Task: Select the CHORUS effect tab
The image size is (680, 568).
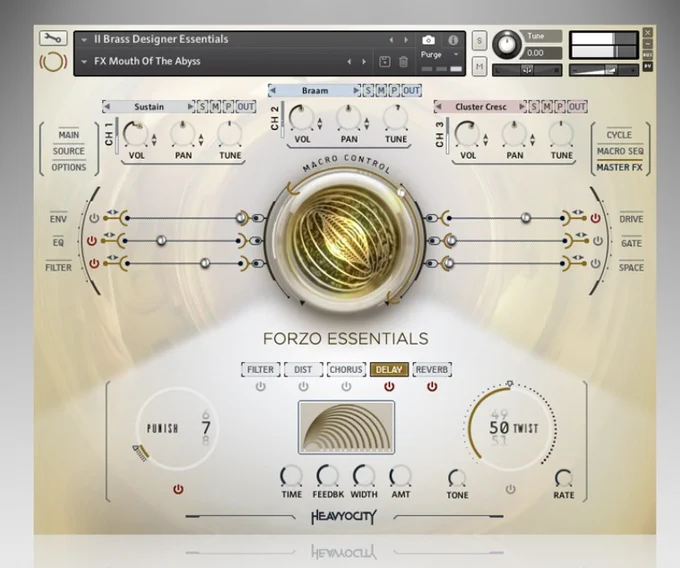Action: 346,369
